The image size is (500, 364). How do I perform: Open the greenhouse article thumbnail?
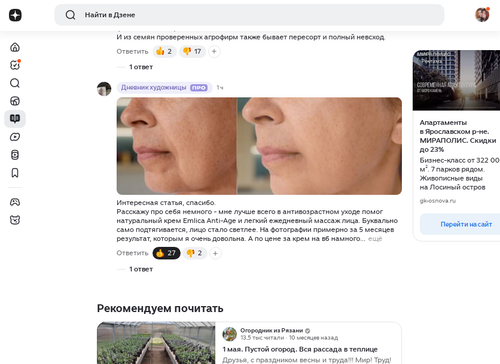coord(156,343)
